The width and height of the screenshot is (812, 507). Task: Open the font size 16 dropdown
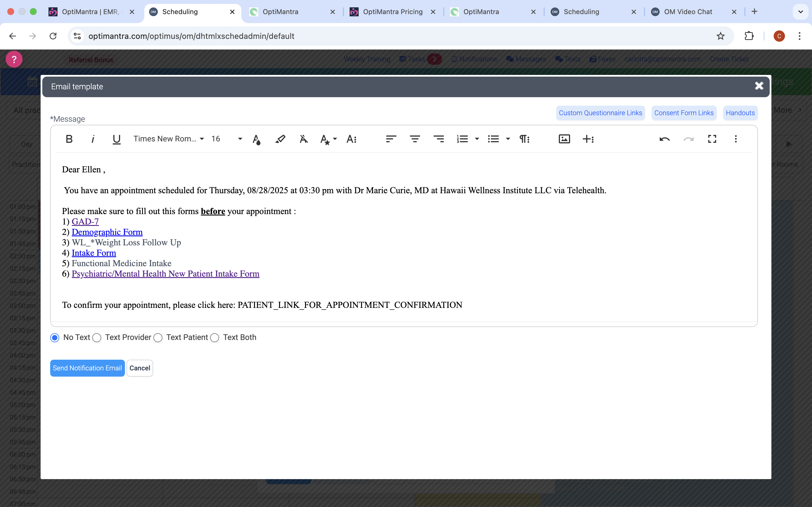226,139
